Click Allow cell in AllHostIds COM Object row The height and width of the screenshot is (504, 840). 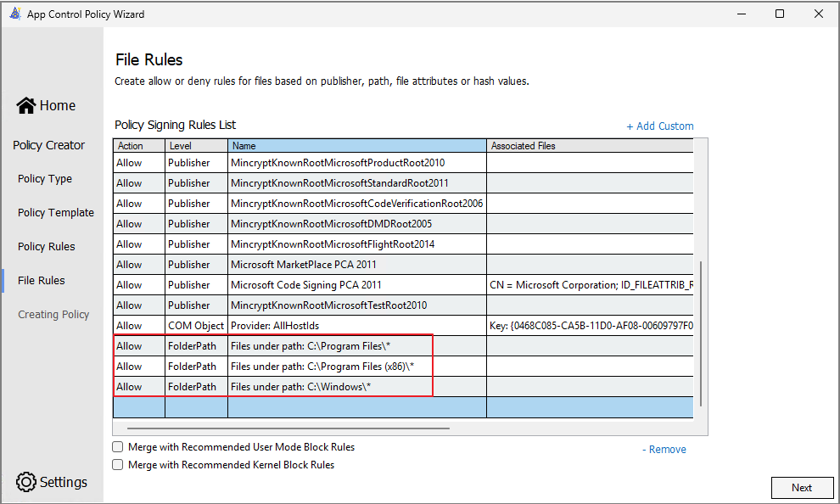pos(139,326)
